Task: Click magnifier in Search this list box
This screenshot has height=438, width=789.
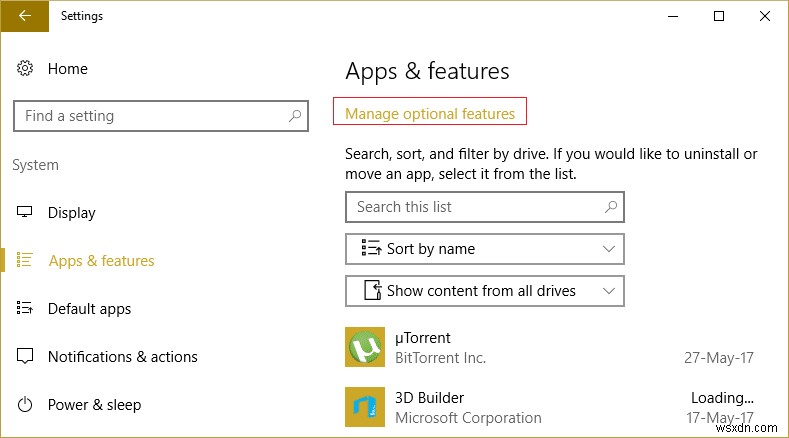Action: 611,207
